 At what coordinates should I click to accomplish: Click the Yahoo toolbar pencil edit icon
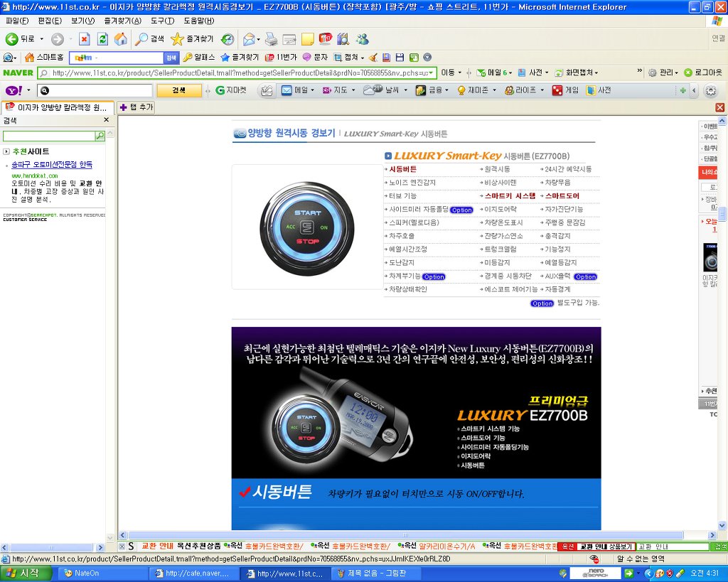coord(267,90)
